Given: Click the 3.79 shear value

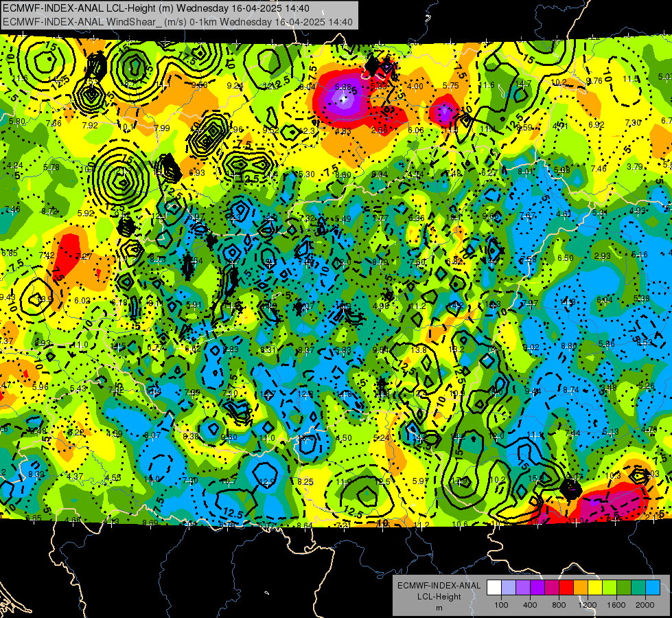Looking at the screenshot, I should point(634,166).
